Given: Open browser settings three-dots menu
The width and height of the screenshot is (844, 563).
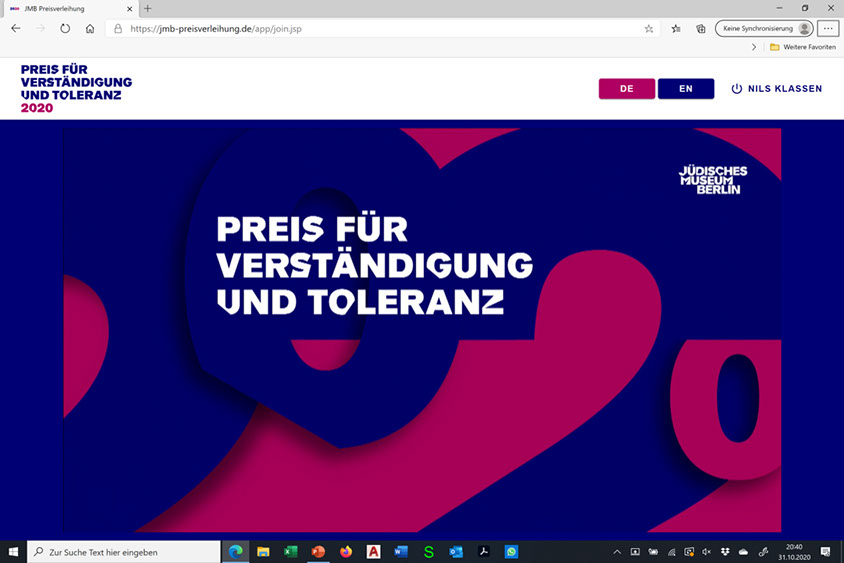Looking at the screenshot, I should click(x=828, y=29).
